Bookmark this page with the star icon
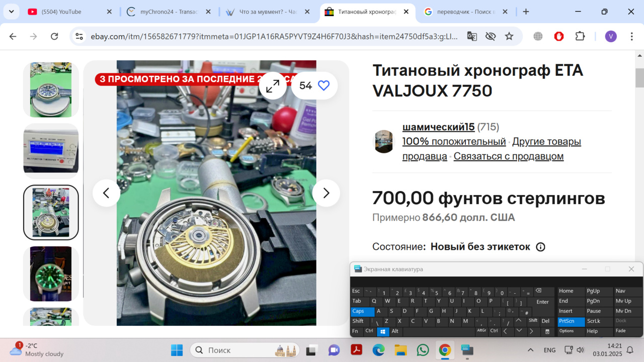Screen dimensions: 644x362 click(x=509, y=36)
